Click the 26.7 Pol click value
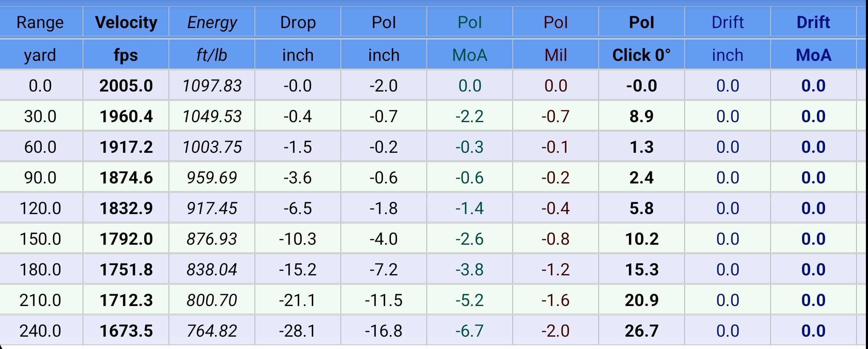 tap(642, 331)
